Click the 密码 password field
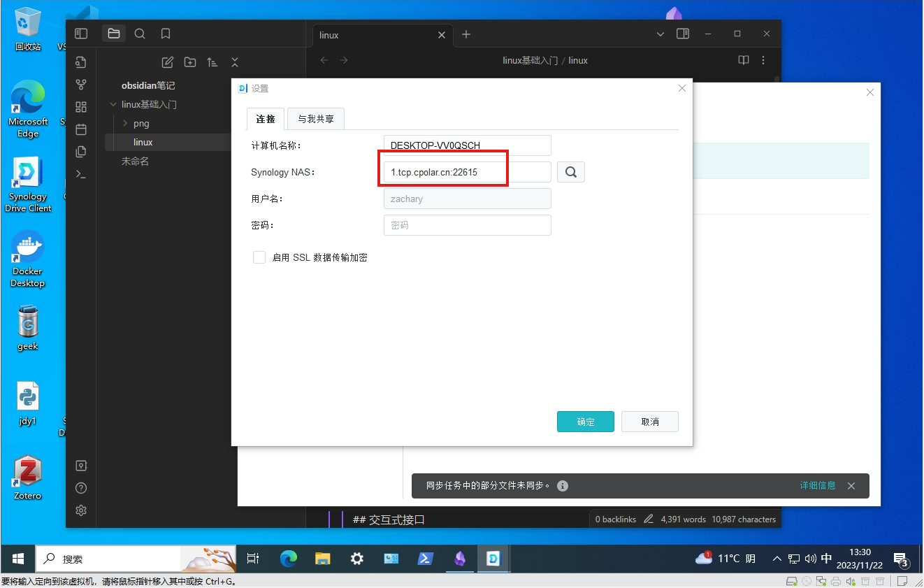 [467, 225]
